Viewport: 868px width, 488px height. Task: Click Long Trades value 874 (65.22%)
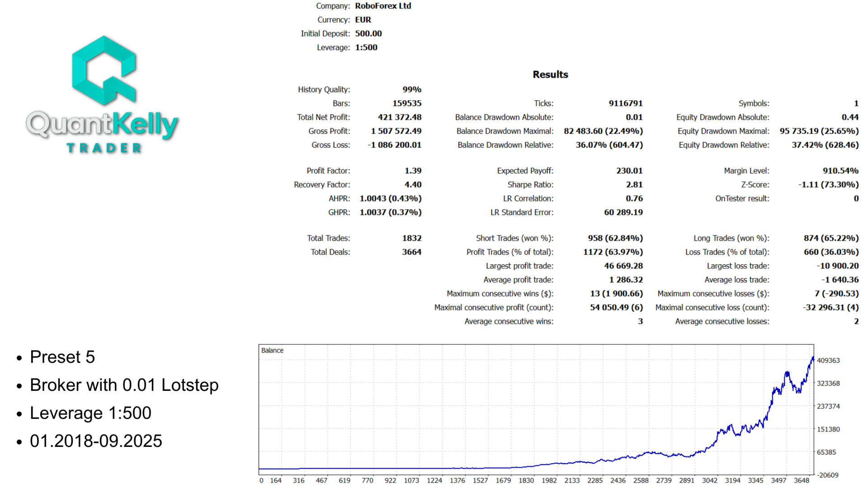coord(831,238)
